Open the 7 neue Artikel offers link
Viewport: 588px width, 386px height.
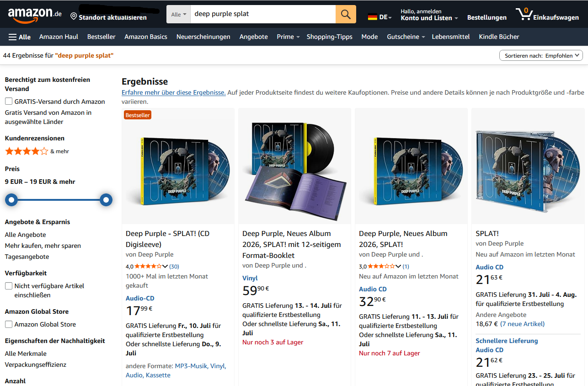(522, 324)
